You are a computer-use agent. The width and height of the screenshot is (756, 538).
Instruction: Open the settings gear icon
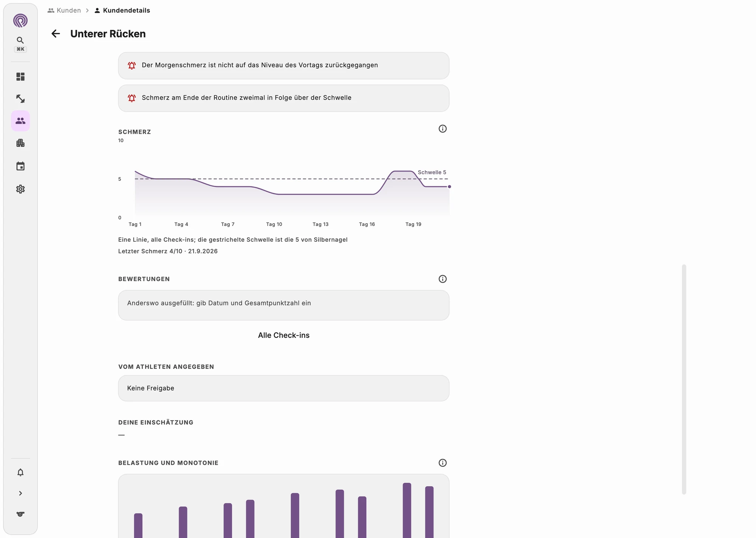tap(20, 189)
